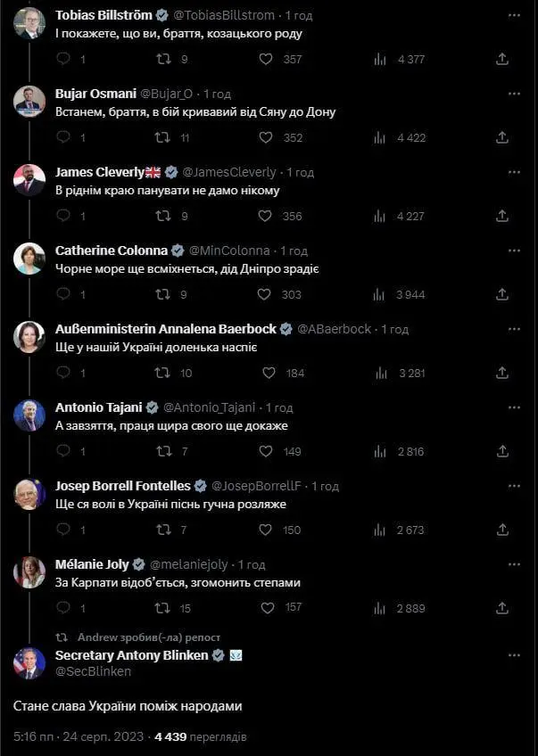The width and height of the screenshot is (538, 756).
Task: Reply to Tobias Billström's tweet
Action: coord(63,59)
